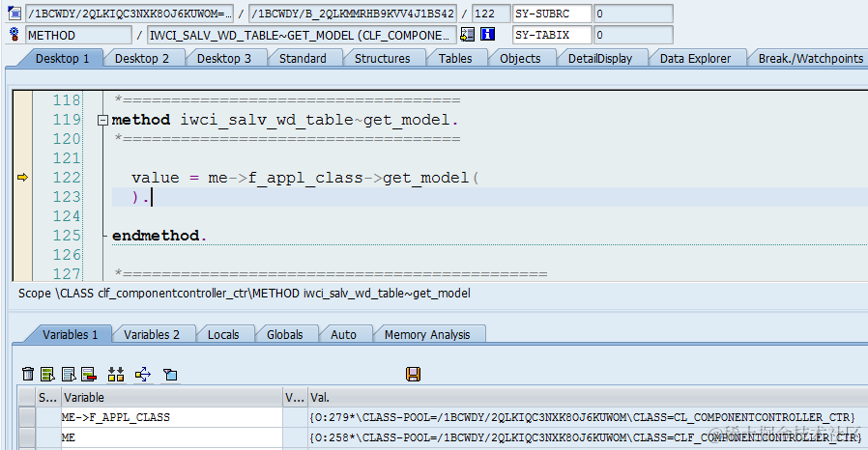The height and width of the screenshot is (450, 868).
Task: Click the breakpoint margin at line 123
Action: pyautogui.click(x=22, y=197)
